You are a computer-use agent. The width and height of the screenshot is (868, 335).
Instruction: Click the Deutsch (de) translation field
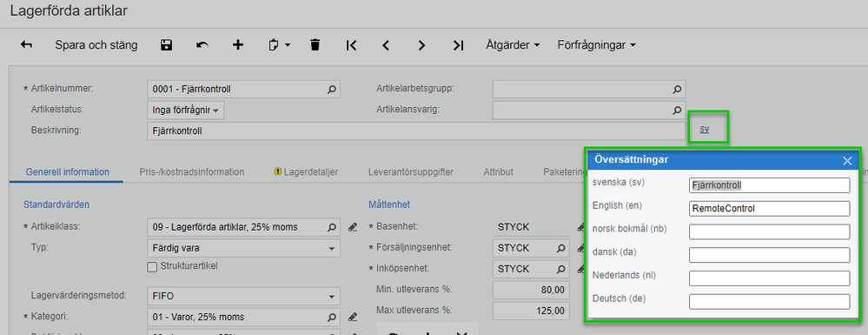(770, 302)
